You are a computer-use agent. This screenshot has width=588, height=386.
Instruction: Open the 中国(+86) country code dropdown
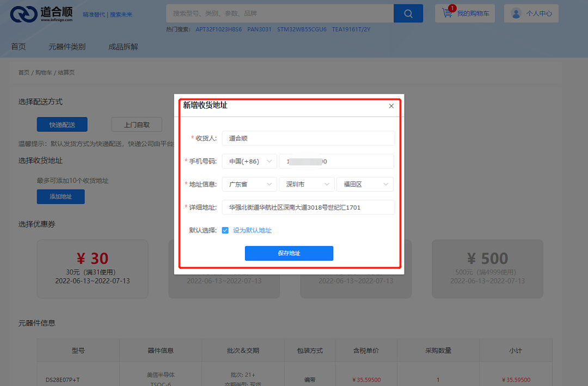coord(249,161)
